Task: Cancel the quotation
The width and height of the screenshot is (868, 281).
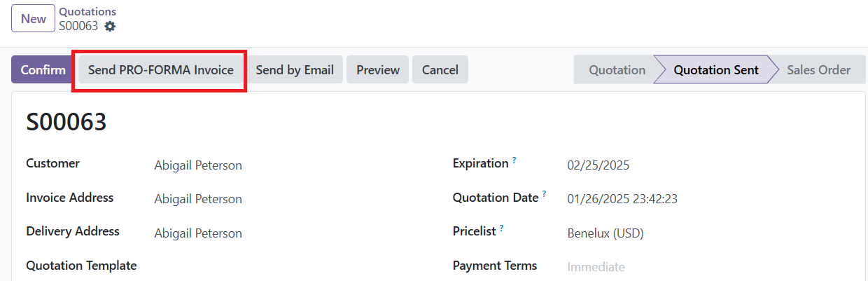Action: [440, 70]
